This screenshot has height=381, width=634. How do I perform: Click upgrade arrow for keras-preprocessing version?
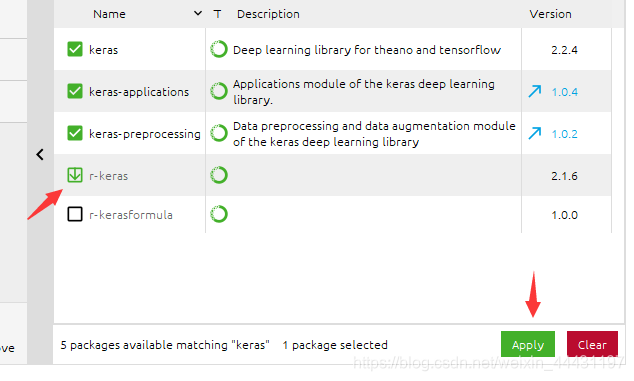tap(535, 133)
